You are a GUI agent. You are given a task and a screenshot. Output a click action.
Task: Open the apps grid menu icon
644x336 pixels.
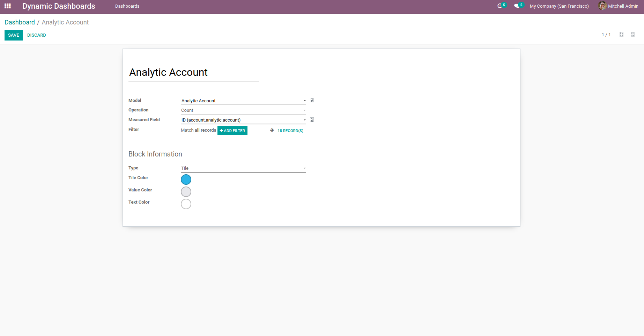pyautogui.click(x=8, y=6)
